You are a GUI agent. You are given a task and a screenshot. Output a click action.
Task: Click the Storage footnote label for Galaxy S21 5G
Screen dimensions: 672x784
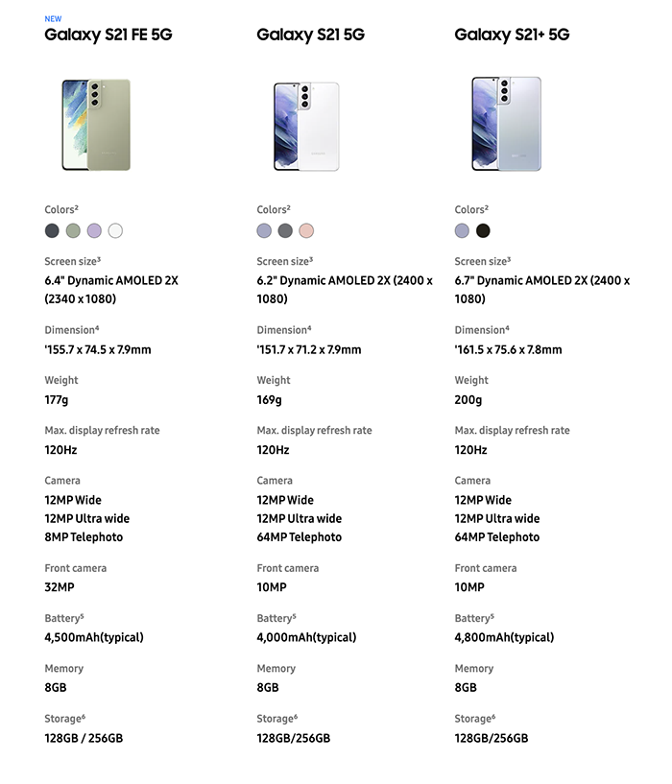277,719
